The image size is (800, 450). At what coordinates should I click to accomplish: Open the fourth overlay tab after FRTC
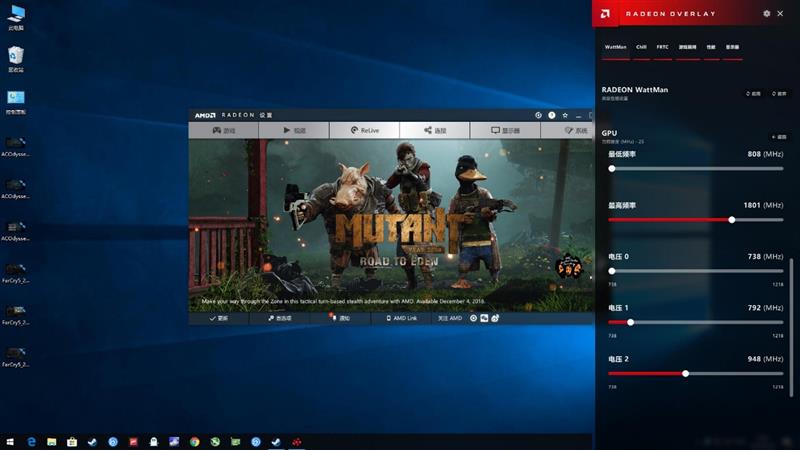[x=688, y=47]
